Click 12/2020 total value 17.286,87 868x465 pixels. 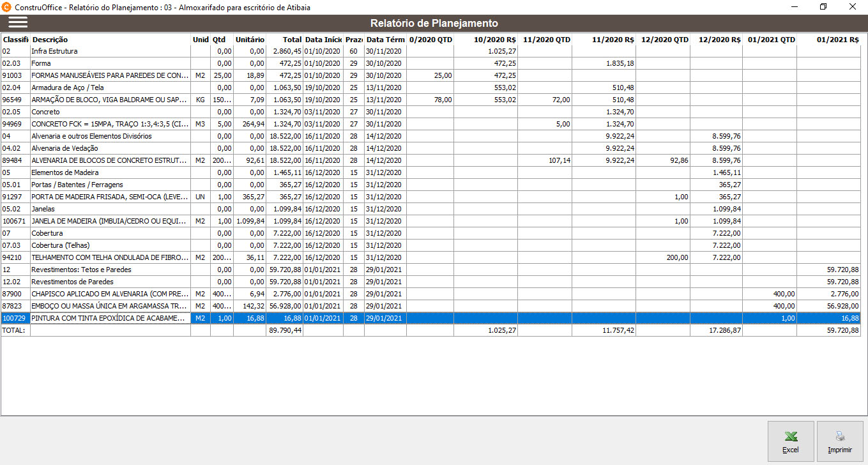click(724, 330)
